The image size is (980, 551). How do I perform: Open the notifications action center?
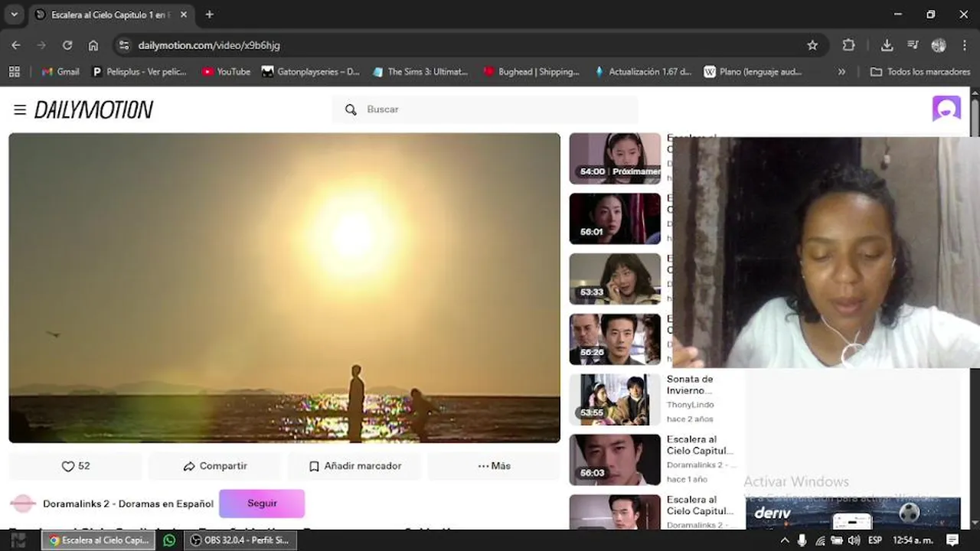952,540
